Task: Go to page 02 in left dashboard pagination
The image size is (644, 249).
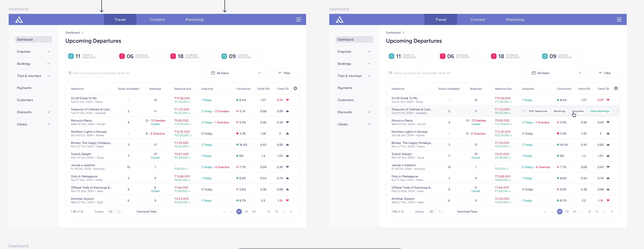Action: pos(247,212)
